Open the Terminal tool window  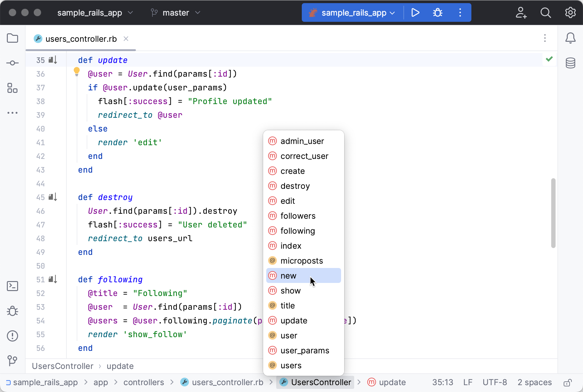point(12,286)
